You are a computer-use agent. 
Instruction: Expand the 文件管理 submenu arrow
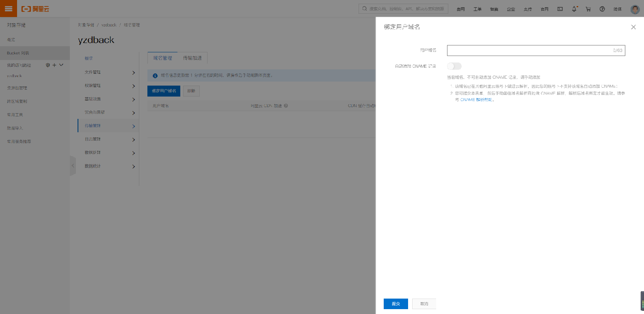click(134, 73)
